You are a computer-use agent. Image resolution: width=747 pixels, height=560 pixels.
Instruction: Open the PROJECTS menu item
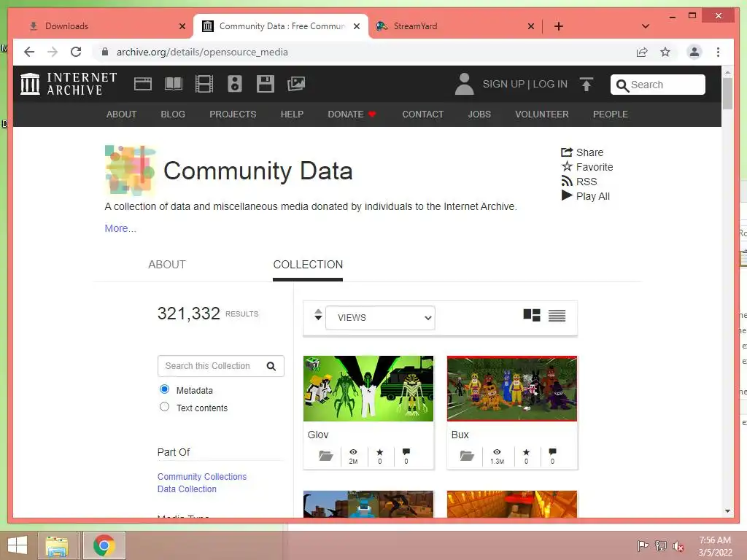(233, 114)
